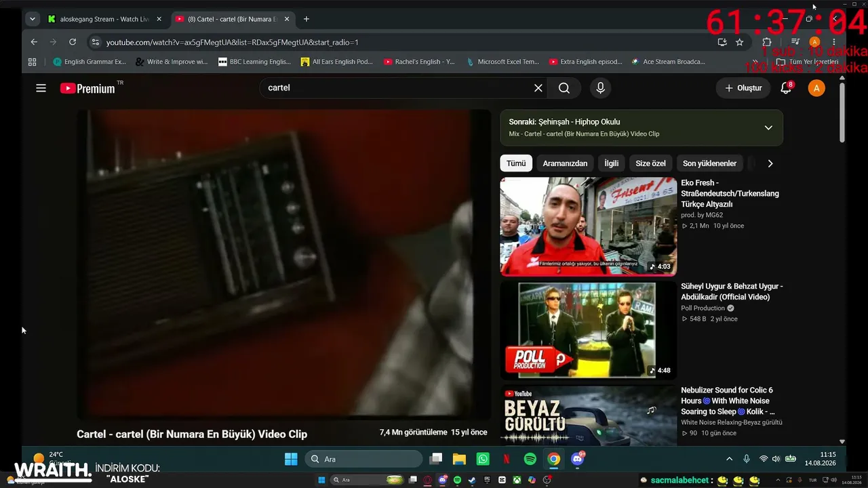Click the YouTube page vertical scrollbar
Viewport: 868px width, 488px height.
[x=842, y=112]
